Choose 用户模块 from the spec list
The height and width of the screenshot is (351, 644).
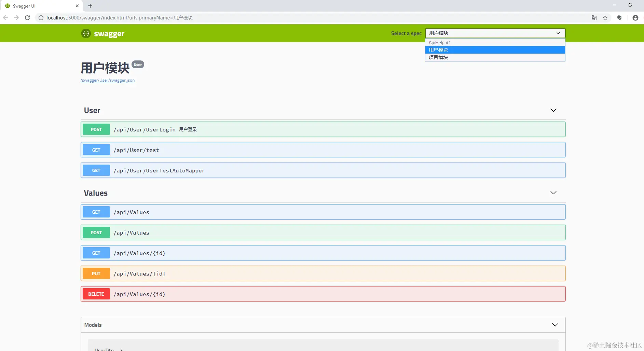495,50
